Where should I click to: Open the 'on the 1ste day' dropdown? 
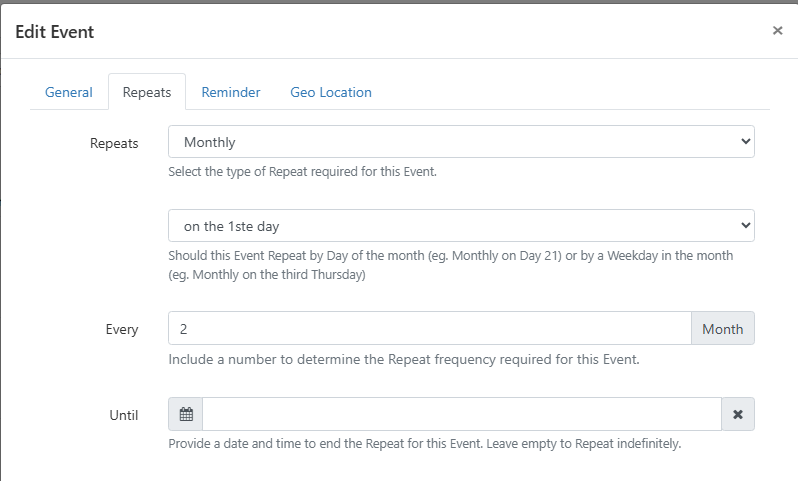(x=461, y=226)
